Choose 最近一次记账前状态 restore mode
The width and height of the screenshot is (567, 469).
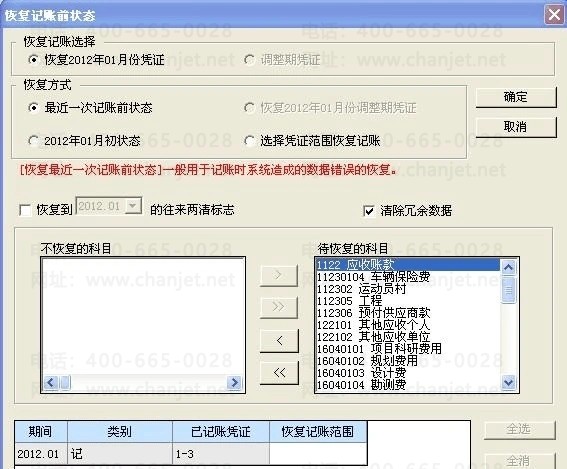click(33, 108)
